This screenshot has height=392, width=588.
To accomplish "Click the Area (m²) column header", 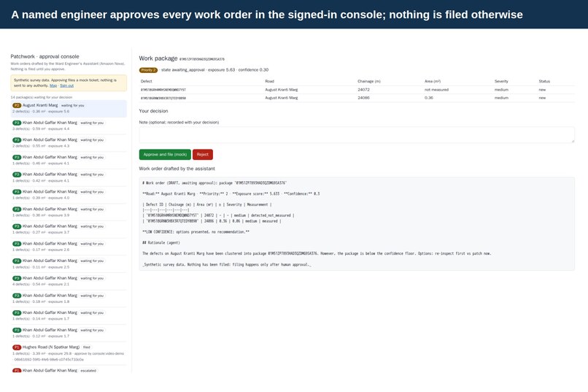I will click(x=433, y=81).
